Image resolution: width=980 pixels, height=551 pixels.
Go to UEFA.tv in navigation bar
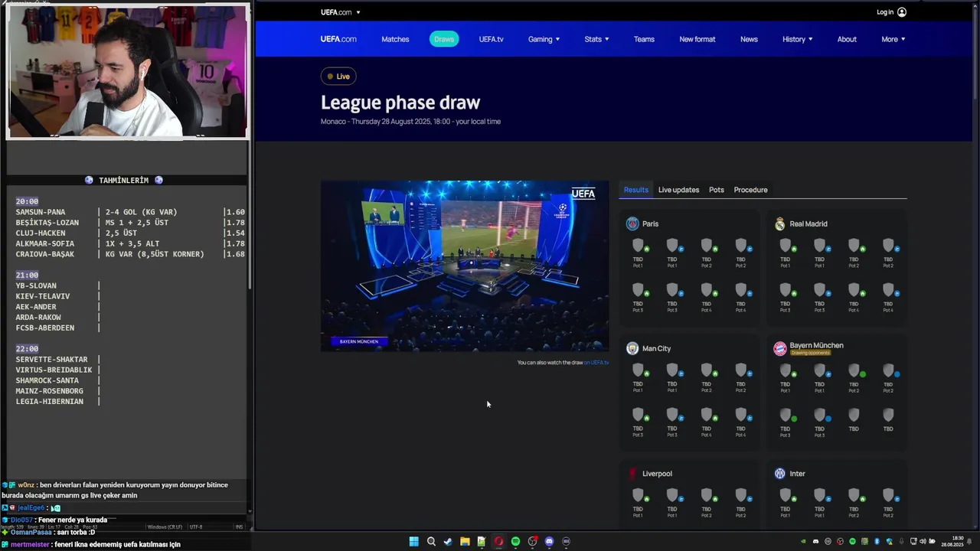pos(492,39)
